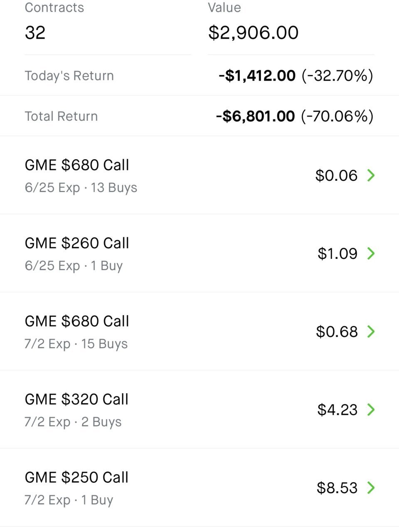Tap the $8.53 option price
Viewport: 399px width, 532px height.
[337, 488]
